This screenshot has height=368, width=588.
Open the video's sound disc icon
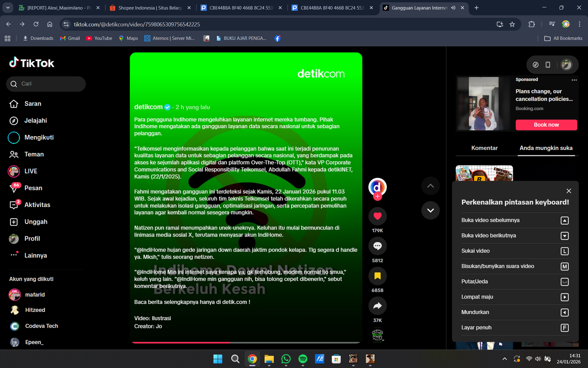point(378,334)
